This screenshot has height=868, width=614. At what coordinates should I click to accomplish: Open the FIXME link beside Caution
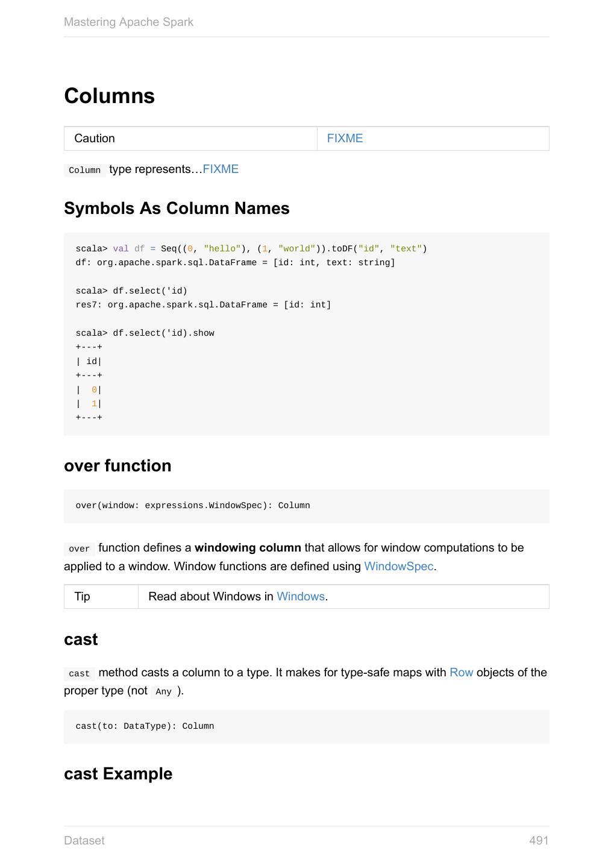(345, 139)
